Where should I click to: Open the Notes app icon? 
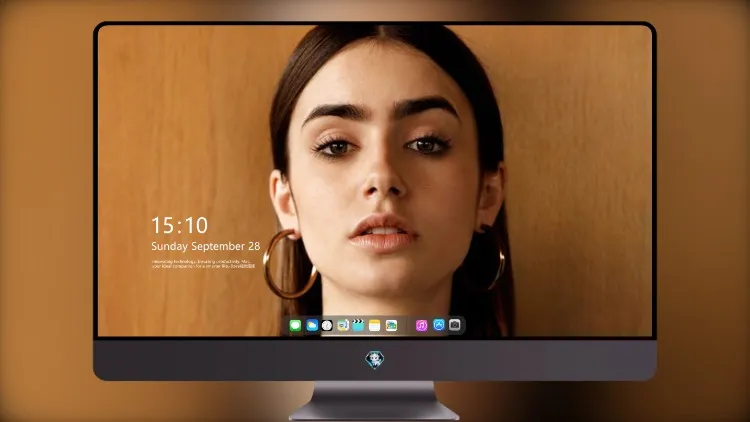point(375,325)
